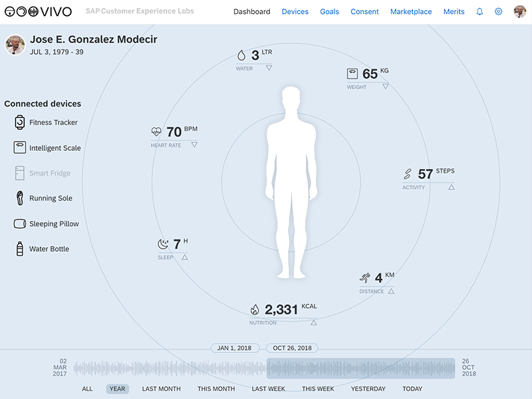Click the 57 STEPS value
This screenshot has width=532, height=399.
436,174
